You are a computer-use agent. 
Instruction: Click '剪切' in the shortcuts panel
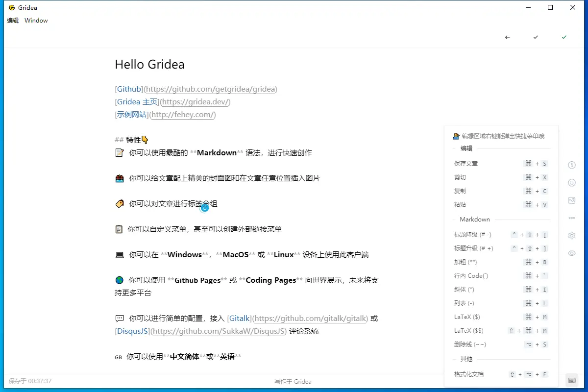pyautogui.click(x=460, y=177)
